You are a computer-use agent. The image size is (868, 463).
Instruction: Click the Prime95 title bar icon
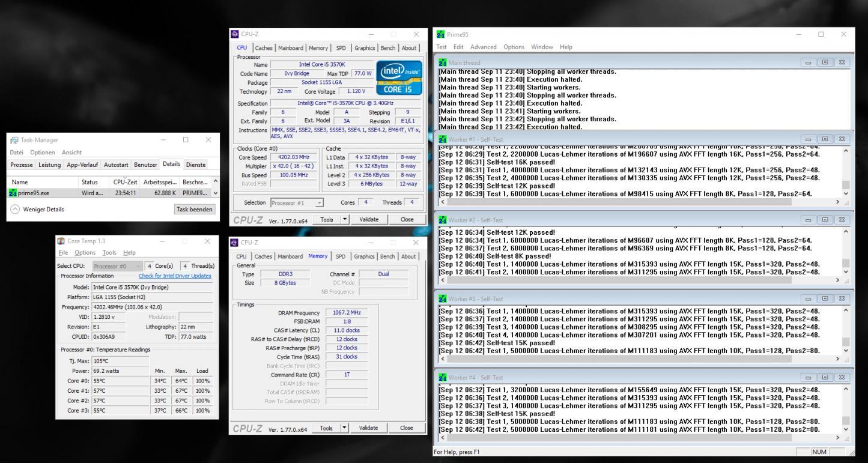[442, 34]
